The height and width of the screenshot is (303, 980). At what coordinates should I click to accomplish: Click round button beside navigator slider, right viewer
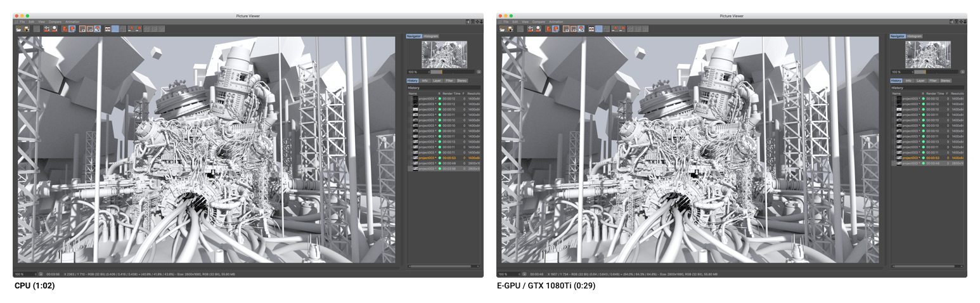(962, 72)
